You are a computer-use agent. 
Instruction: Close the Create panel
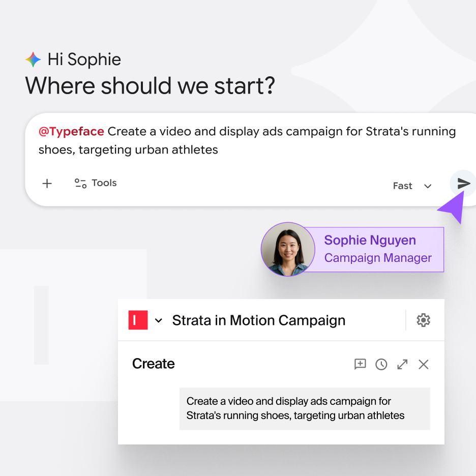coord(424,364)
